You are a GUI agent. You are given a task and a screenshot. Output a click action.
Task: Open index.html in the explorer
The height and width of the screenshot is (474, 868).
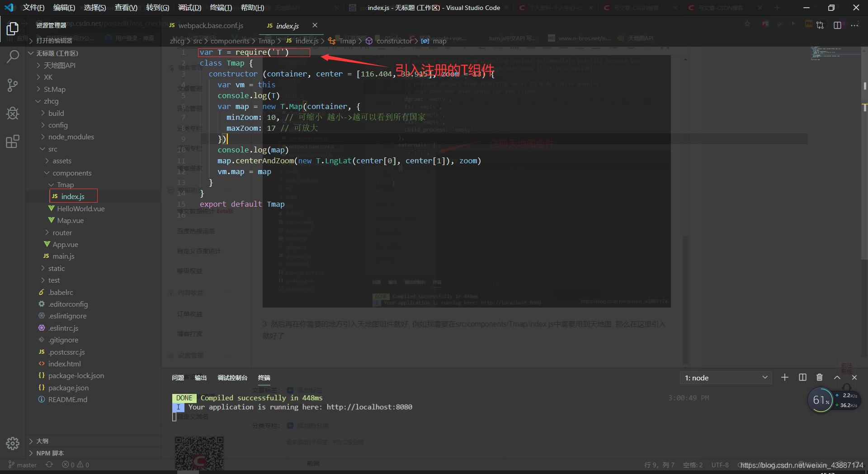(x=64, y=364)
